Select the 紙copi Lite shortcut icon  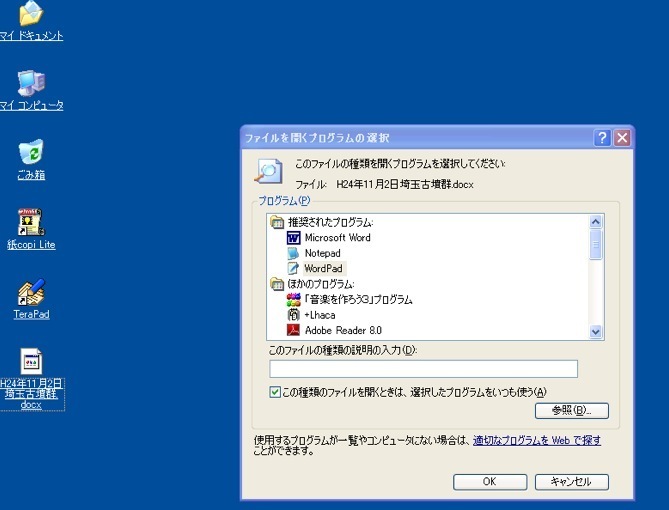[31, 222]
